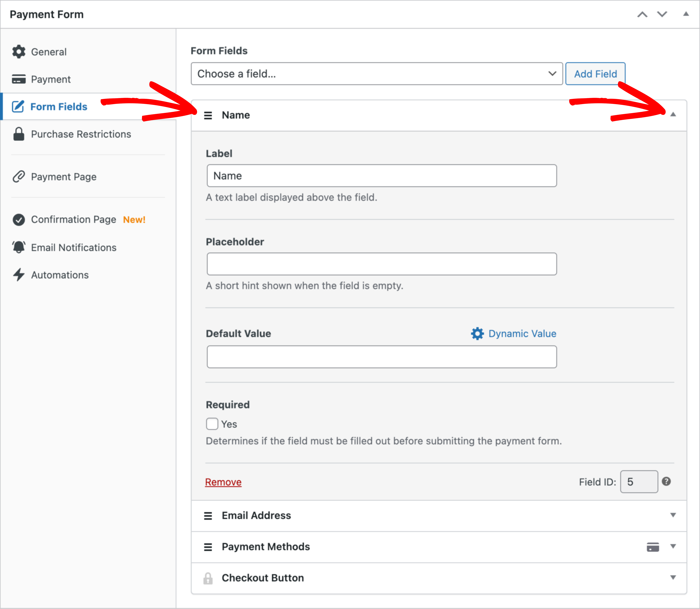Toggle the Payment Form panel collapse triangle
The image size is (700, 609).
pyautogui.click(x=686, y=14)
